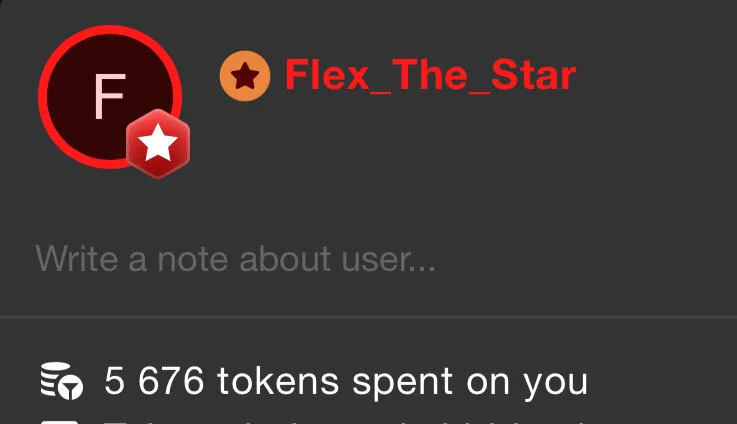Screen dimensions: 737x424
Task: Click the 5 676 token count number
Action: tap(154, 381)
